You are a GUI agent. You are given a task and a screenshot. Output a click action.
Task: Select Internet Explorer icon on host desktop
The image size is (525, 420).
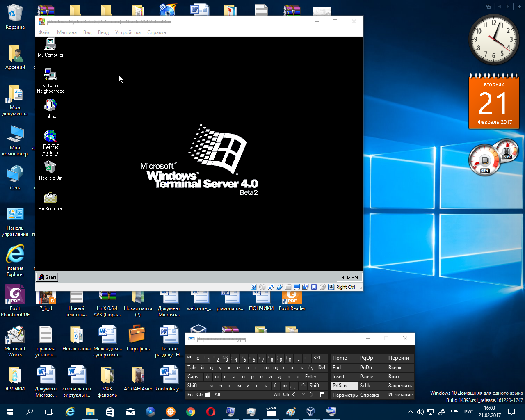pyautogui.click(x=15, y=261)
